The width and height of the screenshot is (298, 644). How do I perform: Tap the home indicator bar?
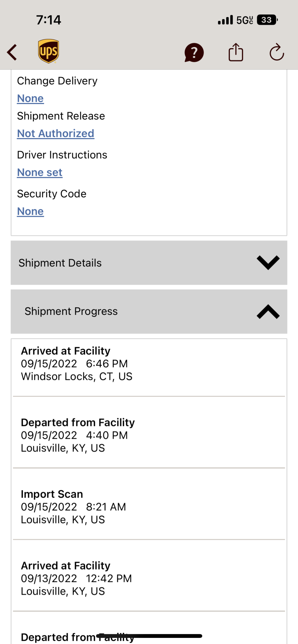(149, 636)
